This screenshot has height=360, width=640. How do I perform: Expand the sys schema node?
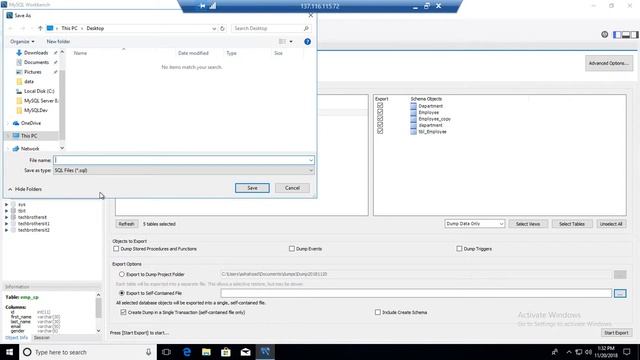(x=7, y=204)
